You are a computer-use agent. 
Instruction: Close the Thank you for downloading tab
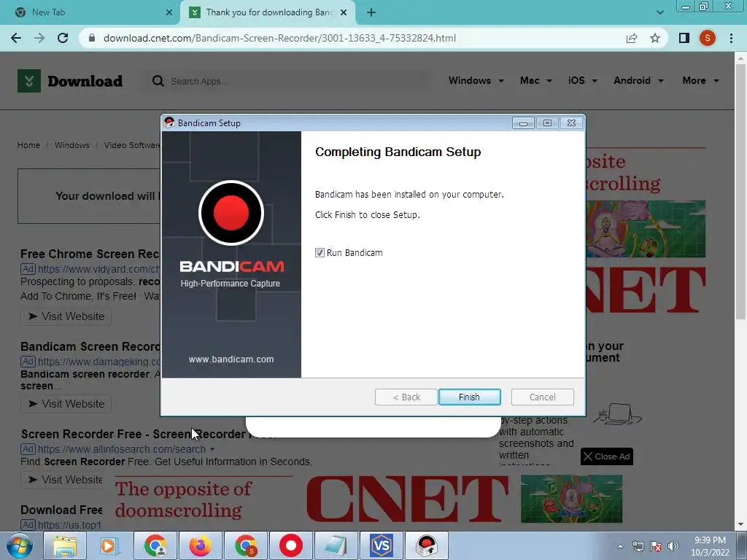click(x=344, y=13)
